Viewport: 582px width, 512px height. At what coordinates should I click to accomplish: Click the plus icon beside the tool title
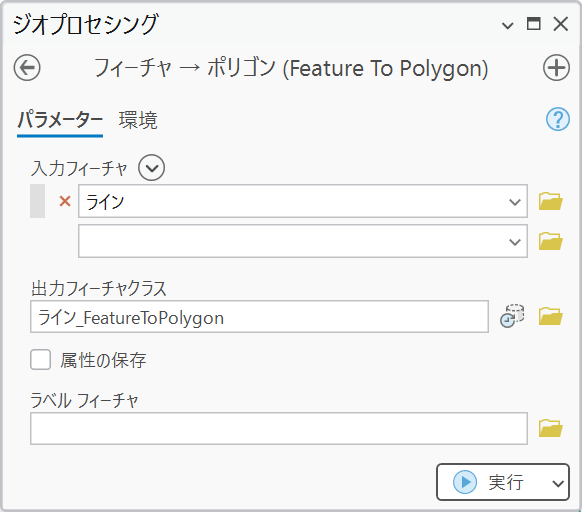coord(556,68)
